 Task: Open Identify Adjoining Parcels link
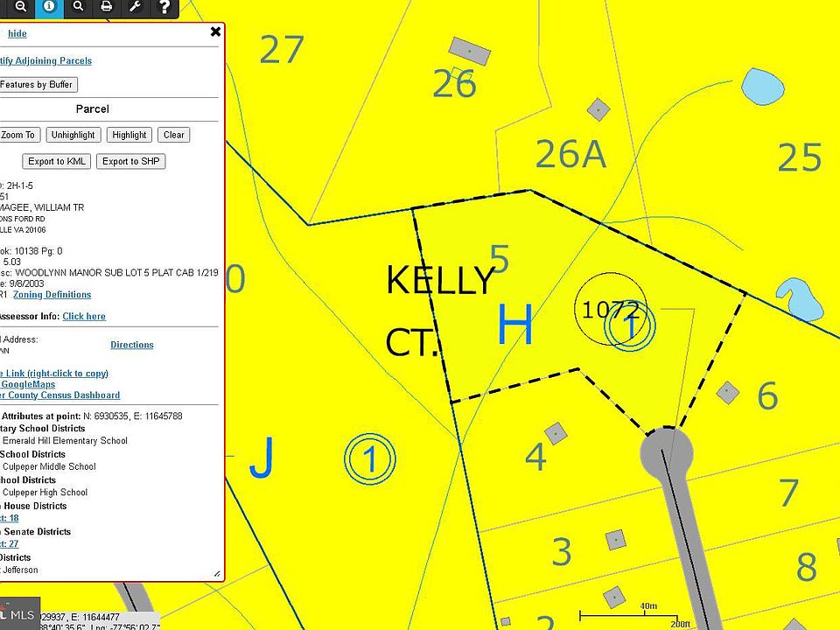point(45,60)
